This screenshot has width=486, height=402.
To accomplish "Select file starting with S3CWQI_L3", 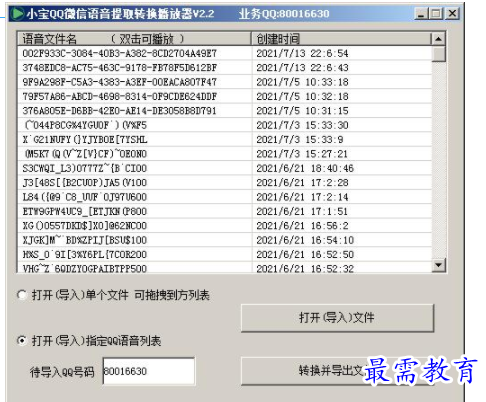I will [x=85, y=168].
